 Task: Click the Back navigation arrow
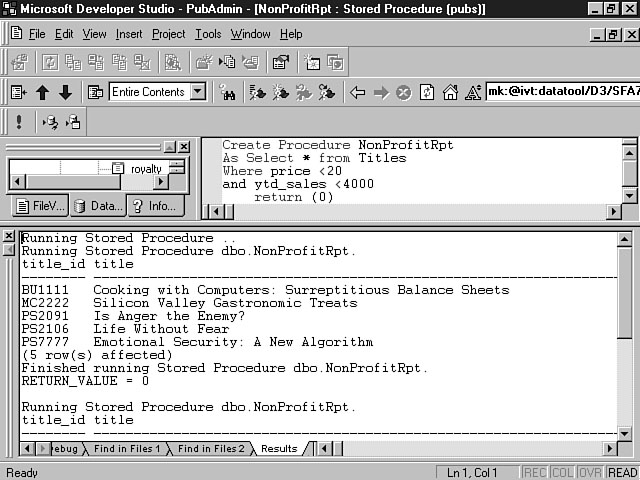pos(358,92)
